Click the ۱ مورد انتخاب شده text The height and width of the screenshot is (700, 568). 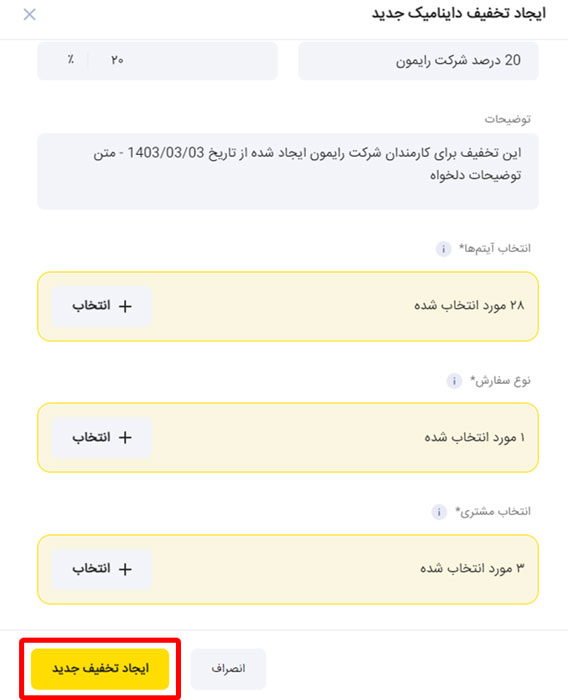(474, 438)
